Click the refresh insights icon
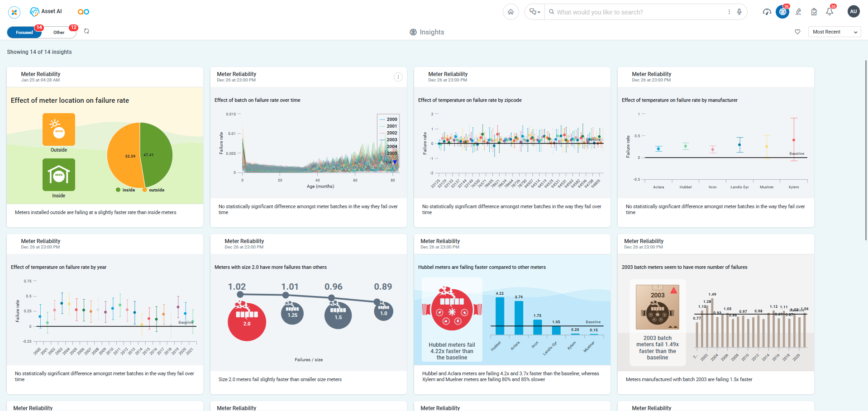The height and width of the screenshot is (411, 868). click(x=86, y=31)
